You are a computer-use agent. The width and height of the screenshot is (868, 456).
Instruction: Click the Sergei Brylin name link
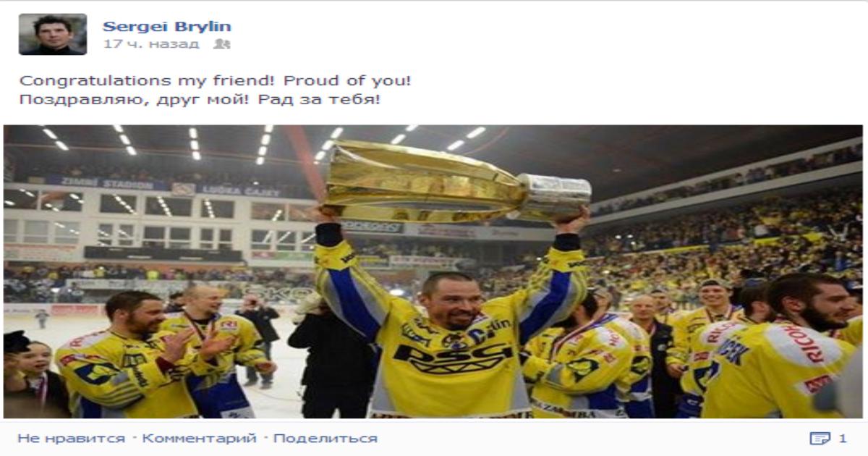tap(167, 27)
